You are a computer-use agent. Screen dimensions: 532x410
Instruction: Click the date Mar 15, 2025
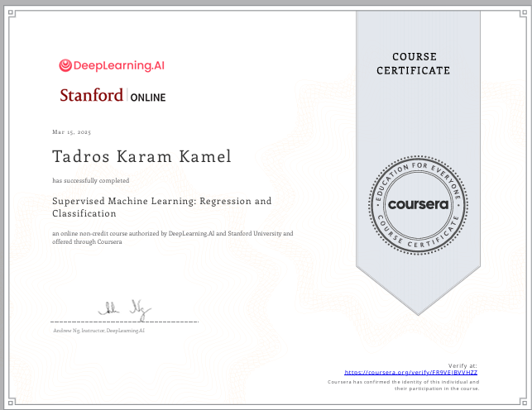coord(72,132)
